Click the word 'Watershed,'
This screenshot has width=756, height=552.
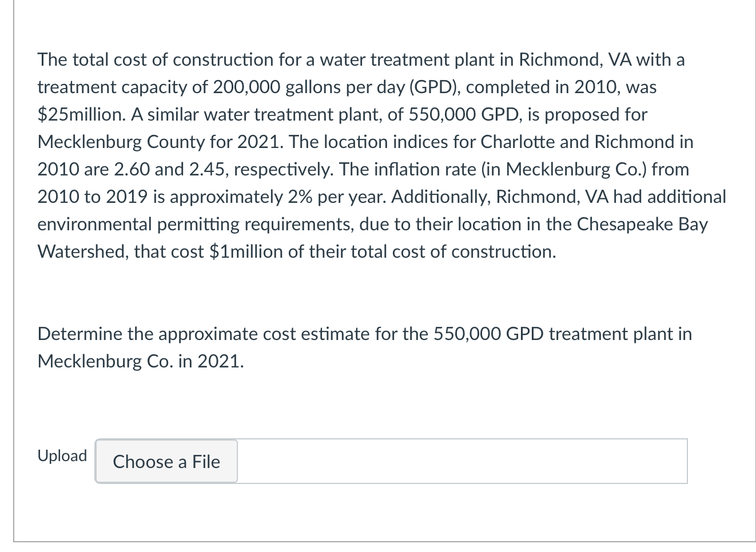coord(83,252)
